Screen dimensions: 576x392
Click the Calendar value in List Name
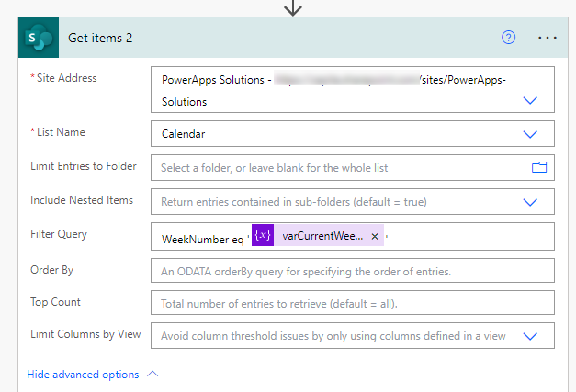(183, 134)
